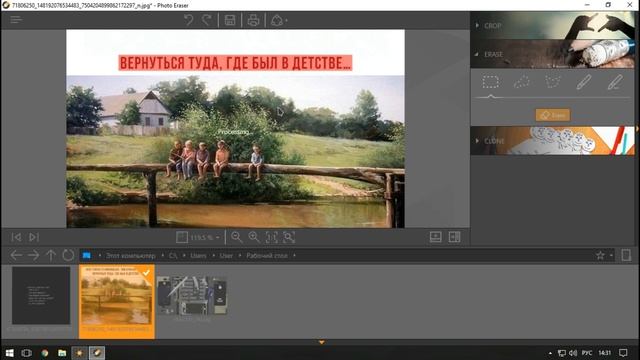This screenshot has width=640, height=360.
Task: Go to the previous image
Action: click(16, 237)
